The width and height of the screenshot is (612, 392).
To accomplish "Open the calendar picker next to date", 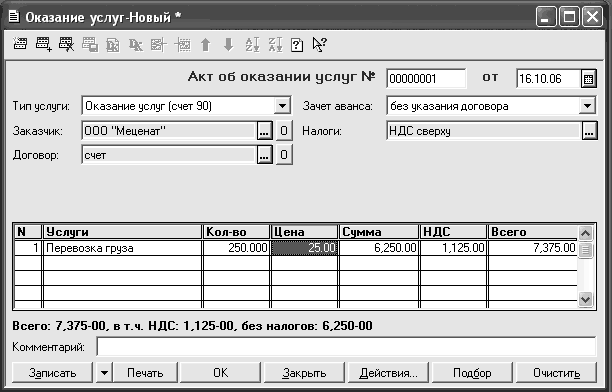I will coord(589,79).
